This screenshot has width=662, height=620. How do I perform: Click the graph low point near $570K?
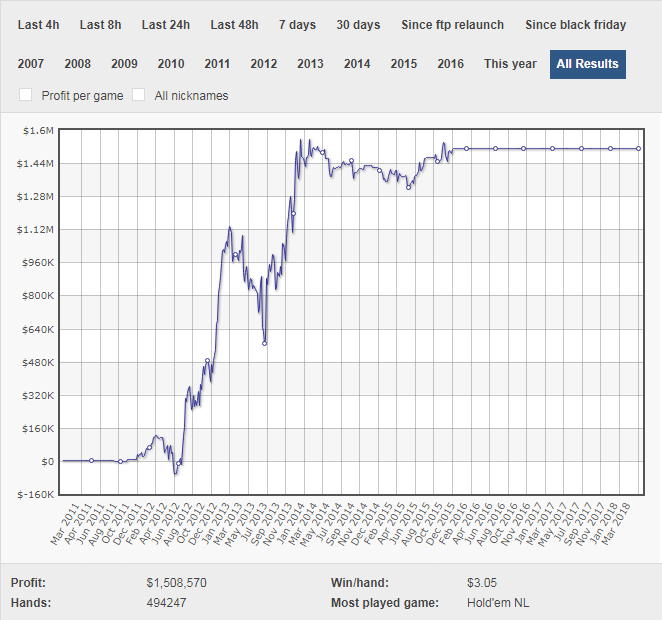tap(265, 343)
